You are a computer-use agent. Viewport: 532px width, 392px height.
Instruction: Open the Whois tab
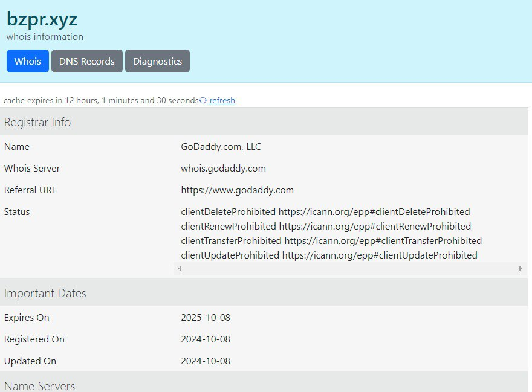pos(27,61)
